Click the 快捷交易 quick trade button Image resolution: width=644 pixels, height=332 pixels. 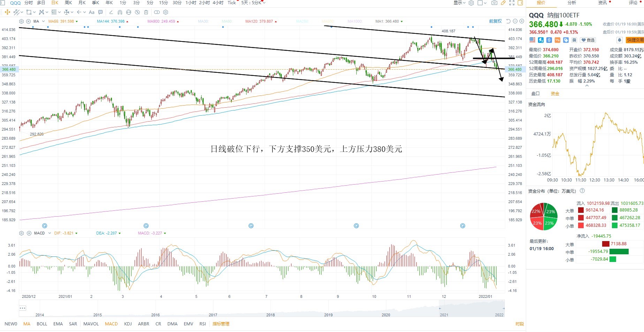coord(635,40)
